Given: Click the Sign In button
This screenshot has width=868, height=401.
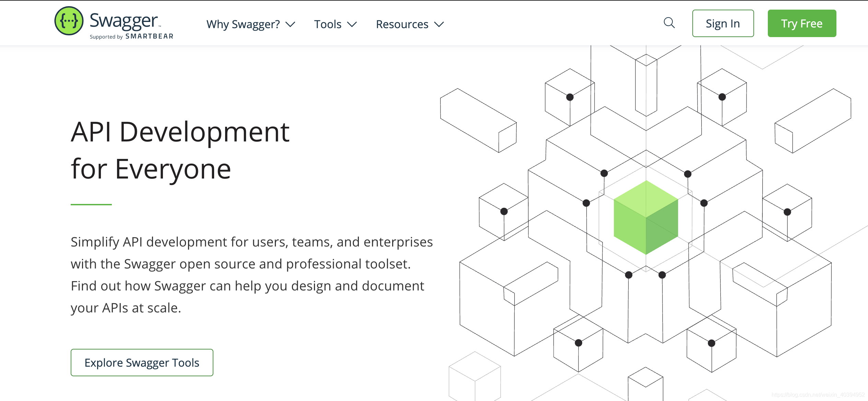Looking at the screenshot, I should pyautogui.click(x=723, y=23).
